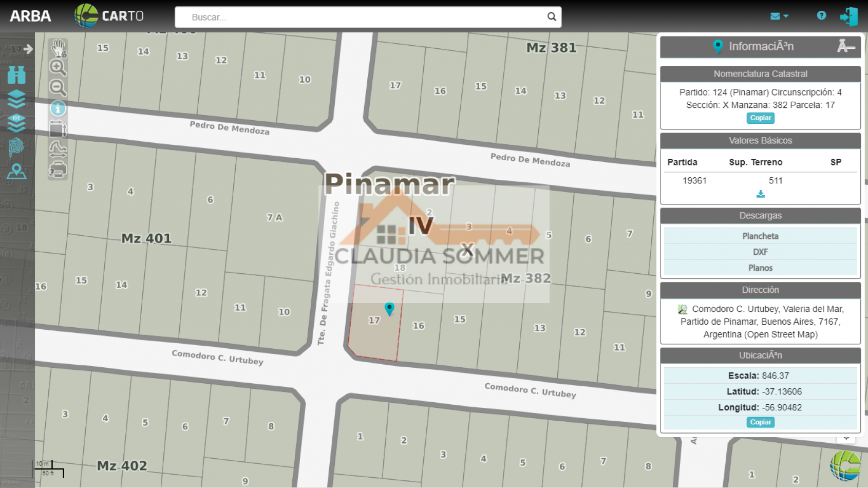Viewport: 868px width, 488px height.
Task: Click the Descargas section header
Action: click(761, 216)
